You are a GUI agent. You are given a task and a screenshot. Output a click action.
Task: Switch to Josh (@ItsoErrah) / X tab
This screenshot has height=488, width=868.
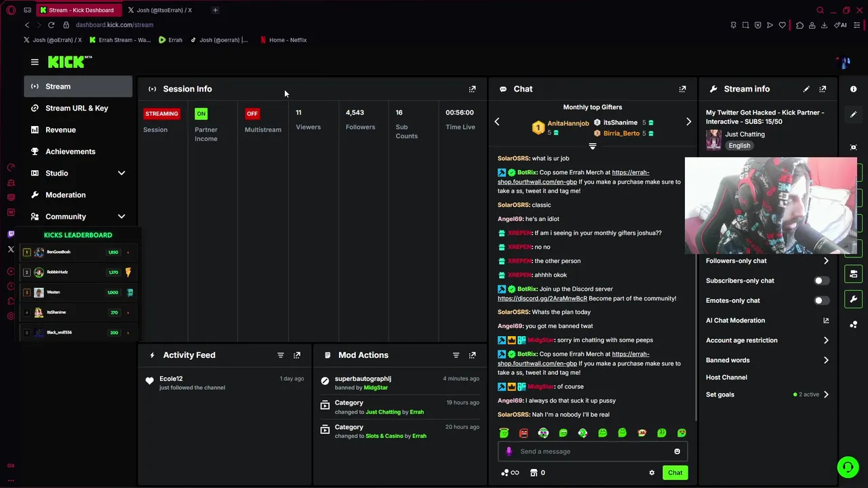(164, 10)
